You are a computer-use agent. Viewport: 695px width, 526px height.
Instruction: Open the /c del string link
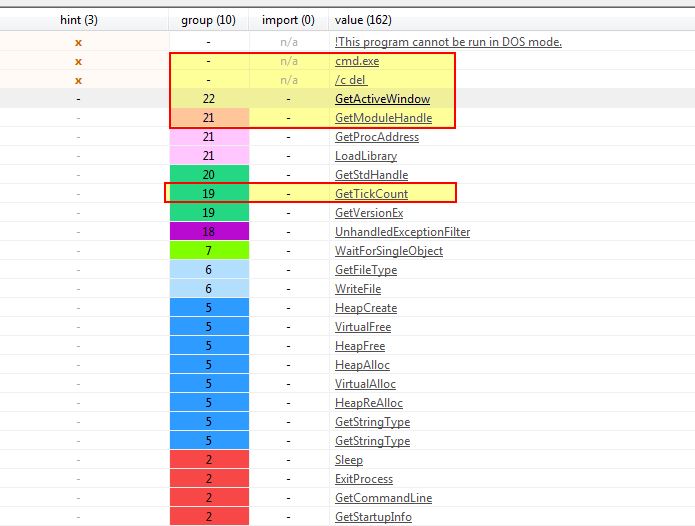pyautogui.click(x=351, y=80)
